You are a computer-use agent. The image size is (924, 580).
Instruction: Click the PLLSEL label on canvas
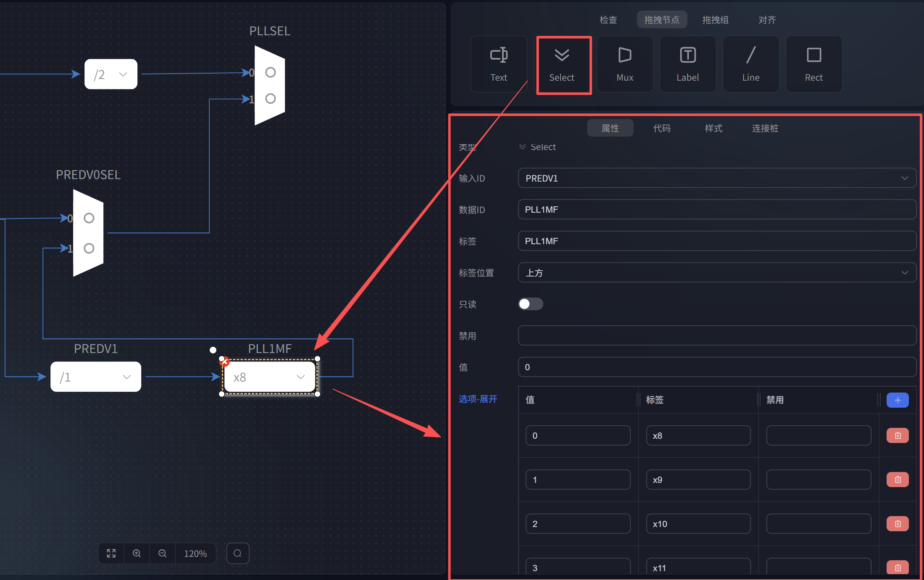(270, 31)
